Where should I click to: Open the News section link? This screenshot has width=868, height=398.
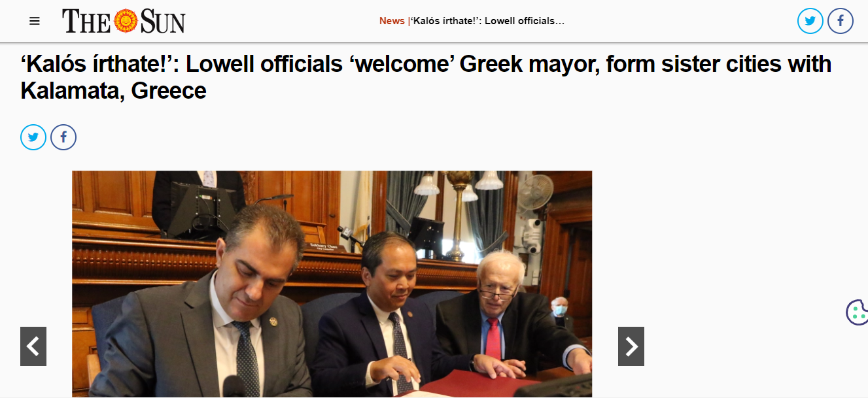pyautogui.click(x=392, y=21)
